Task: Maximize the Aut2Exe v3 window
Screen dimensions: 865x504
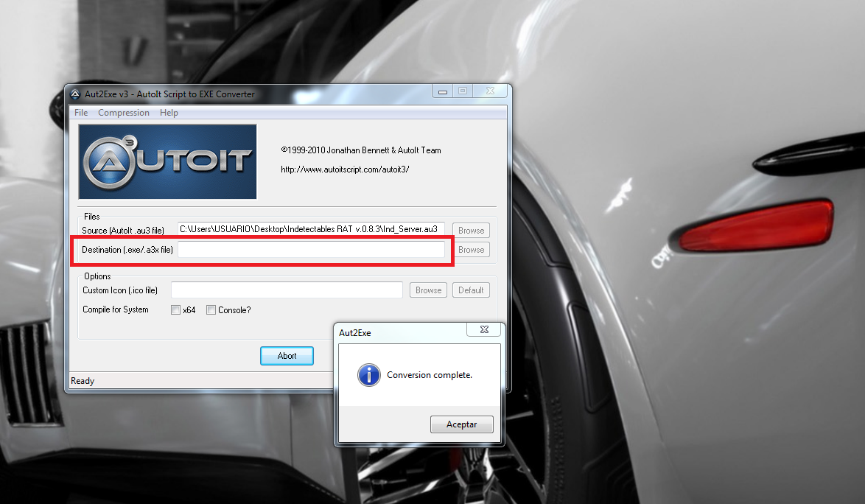Action: pos(463,91)
